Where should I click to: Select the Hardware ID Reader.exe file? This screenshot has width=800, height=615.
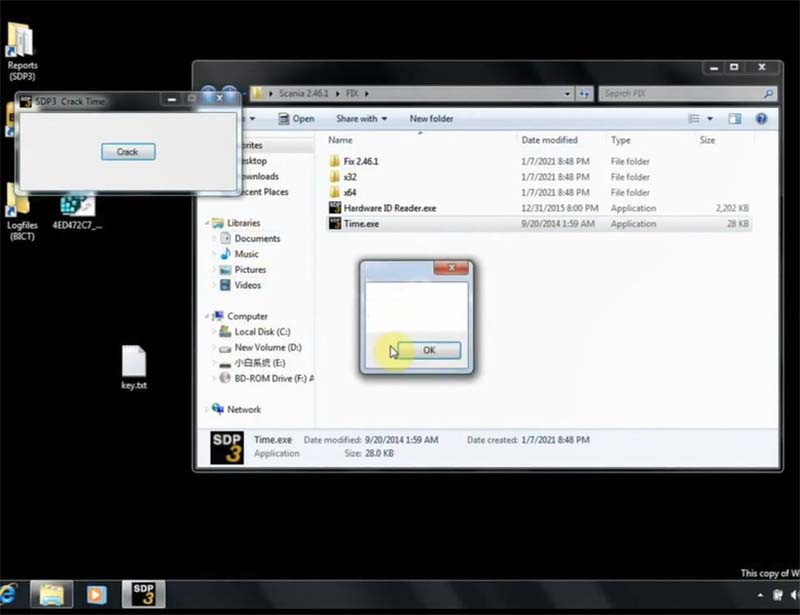389,208
